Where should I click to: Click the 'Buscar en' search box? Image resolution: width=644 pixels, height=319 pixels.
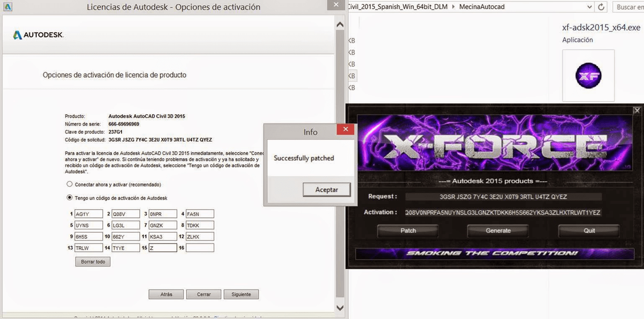pyautogui.click(x=627, y=7)
